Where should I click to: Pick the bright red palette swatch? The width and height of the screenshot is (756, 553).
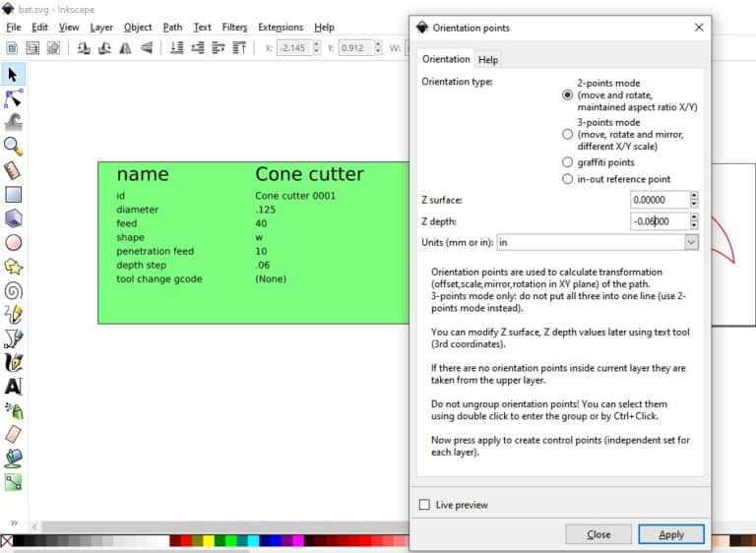pyautogui.click(x=187, y=540)
